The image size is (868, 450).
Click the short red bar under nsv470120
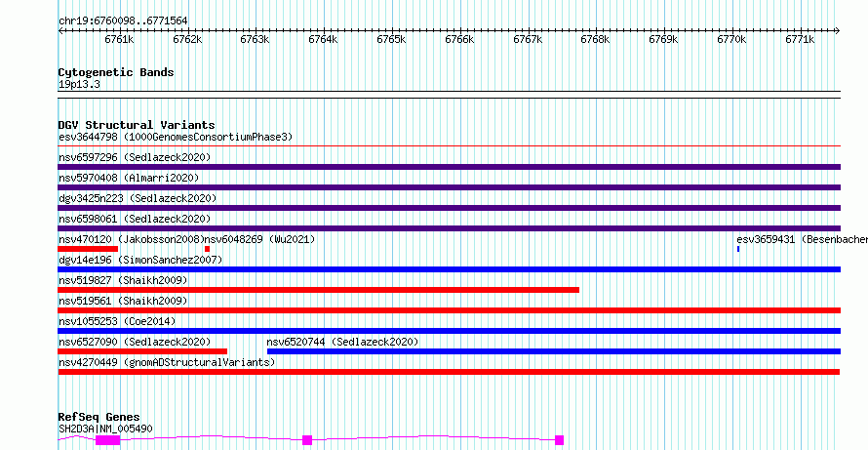[88, 249]
